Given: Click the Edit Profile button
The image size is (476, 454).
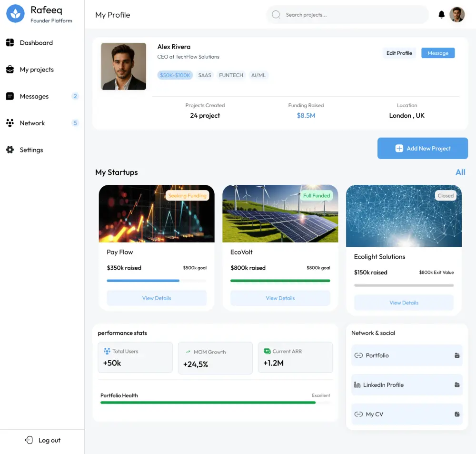Looking at the screenshot, I should 399,53.
